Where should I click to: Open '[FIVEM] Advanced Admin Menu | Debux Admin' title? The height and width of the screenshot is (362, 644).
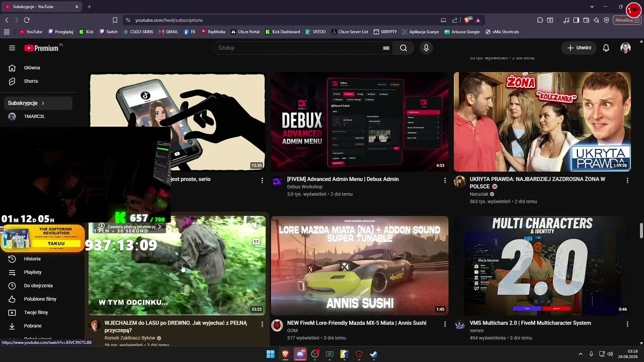point(343,179)
